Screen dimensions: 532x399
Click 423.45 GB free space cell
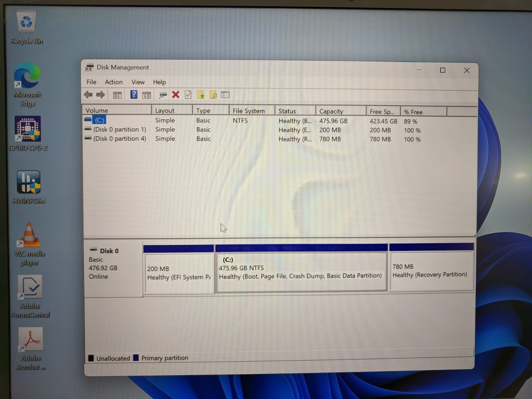tap(383, 121)
